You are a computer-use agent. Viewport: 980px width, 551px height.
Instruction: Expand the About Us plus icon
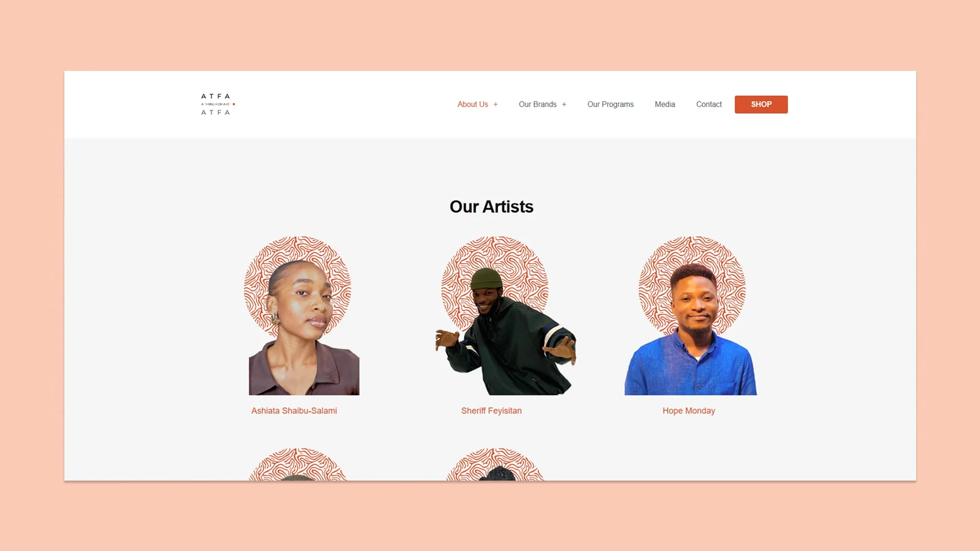(495, 105)
